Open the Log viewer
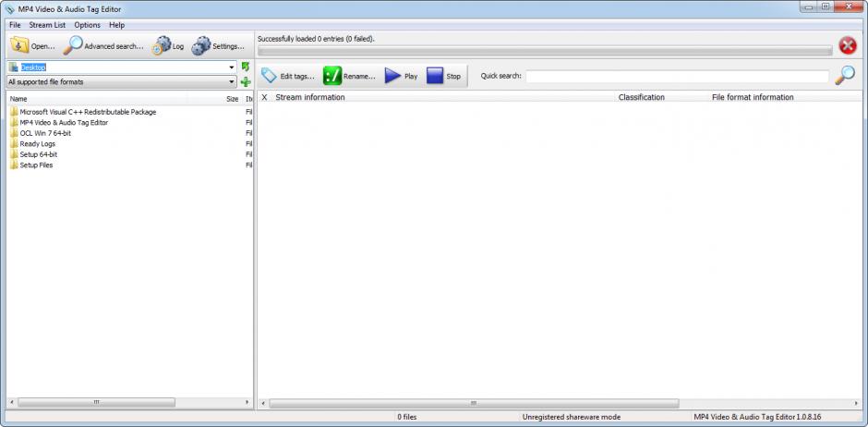This screenshot has height=427, width=868. 168,46
